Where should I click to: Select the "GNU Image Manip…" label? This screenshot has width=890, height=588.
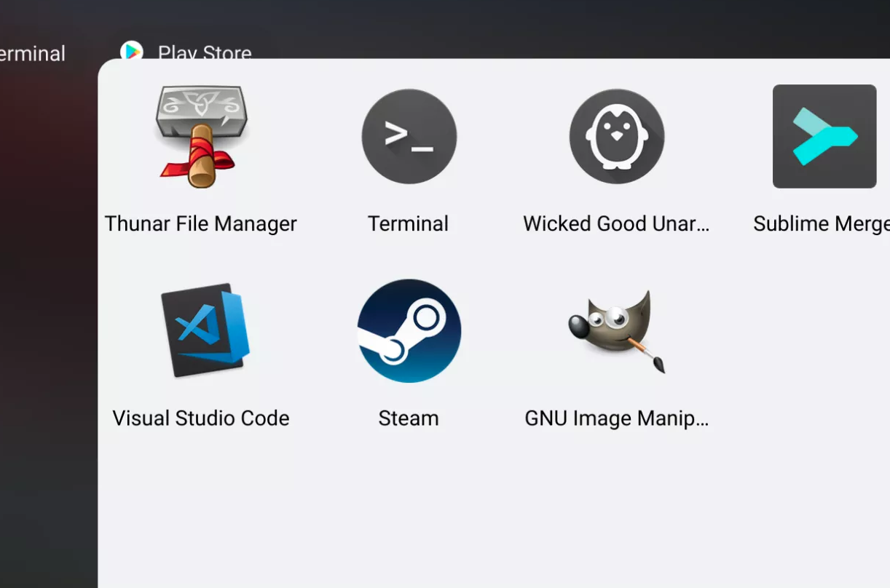coord(616,418)
